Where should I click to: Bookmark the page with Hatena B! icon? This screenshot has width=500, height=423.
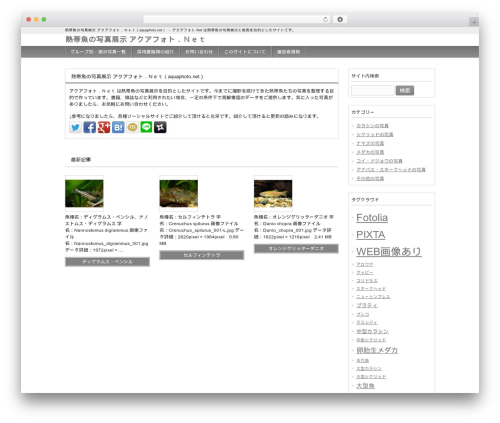[118, 127]
